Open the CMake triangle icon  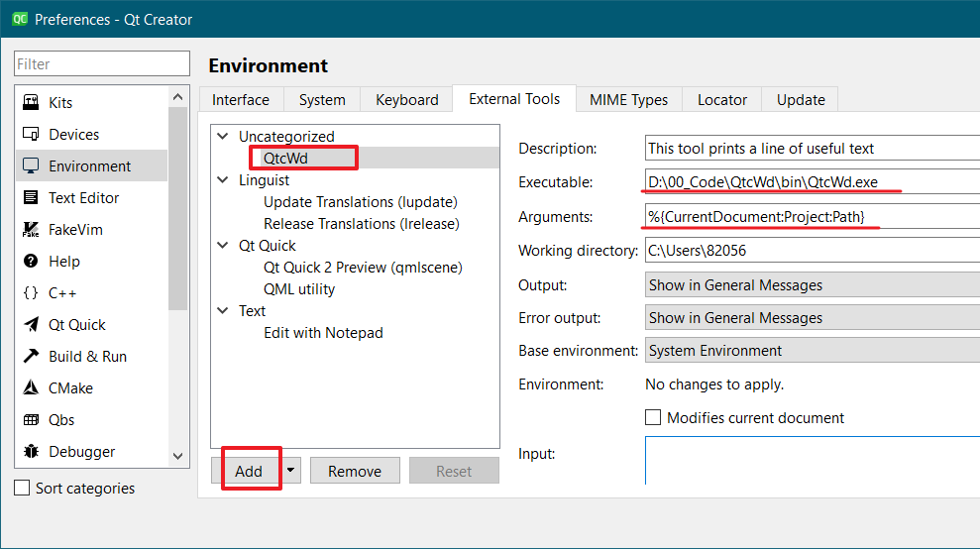pos(31,387)
